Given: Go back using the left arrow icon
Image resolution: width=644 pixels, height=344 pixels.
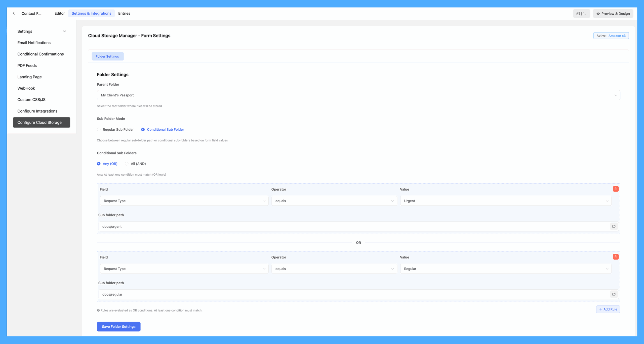Looking at the screenshot, I should point(14,13).
